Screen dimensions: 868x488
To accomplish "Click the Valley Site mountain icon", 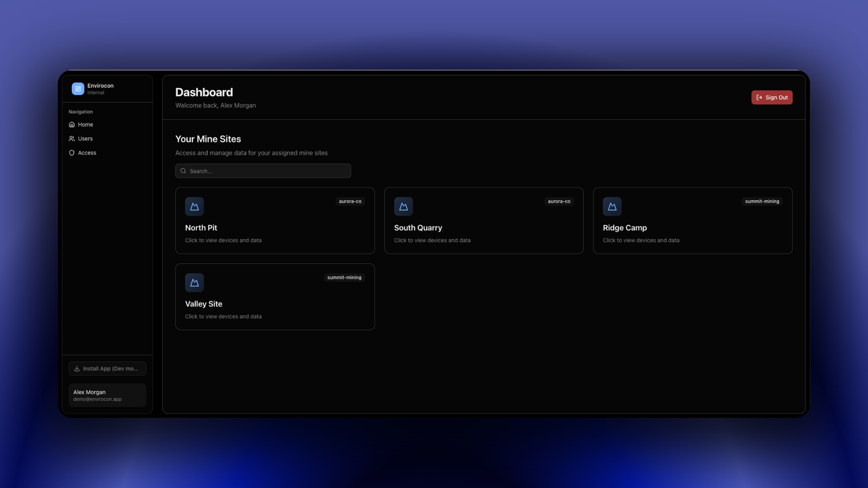I will 194,282.
